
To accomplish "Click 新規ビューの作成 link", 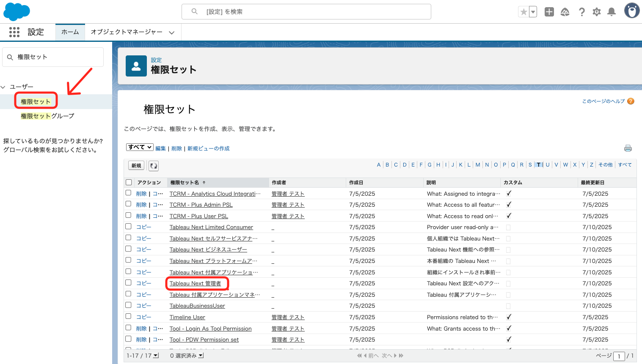I will 209,148.
